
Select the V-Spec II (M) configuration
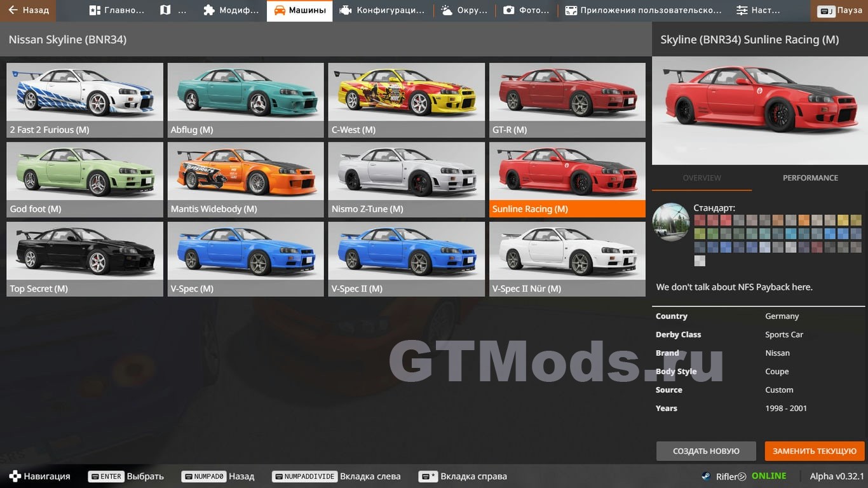(407, 259)
